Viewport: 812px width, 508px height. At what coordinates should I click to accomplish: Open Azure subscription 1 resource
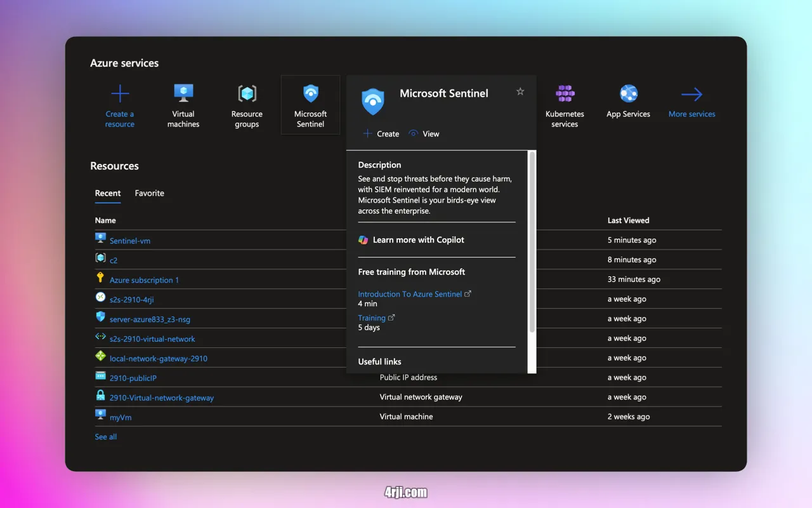pyautogui.click(x=144, y=280)
